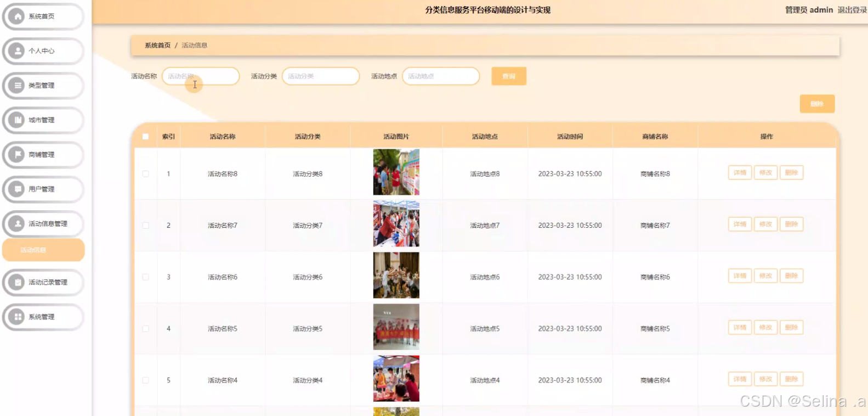Viewport: 868px width, 416px height.
Task: Click 系统首页 in the breadcrumb
Action: 157,46
